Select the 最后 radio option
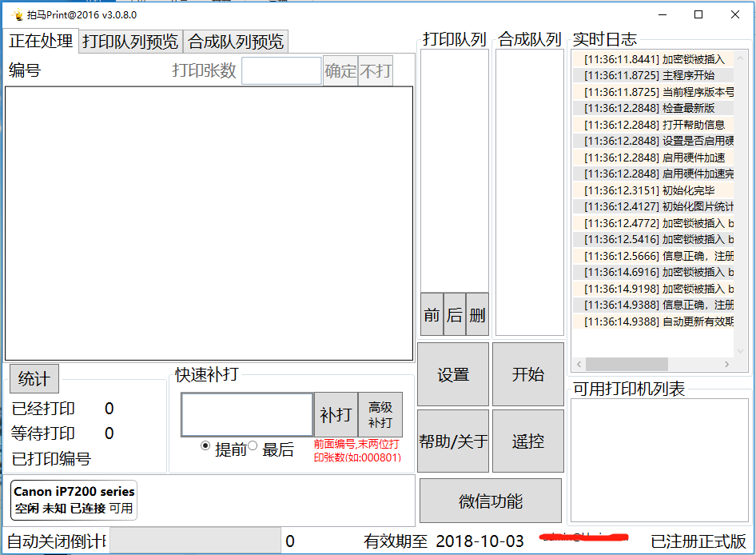This screenshot has width=756, height=555. [x=253, y=446]
